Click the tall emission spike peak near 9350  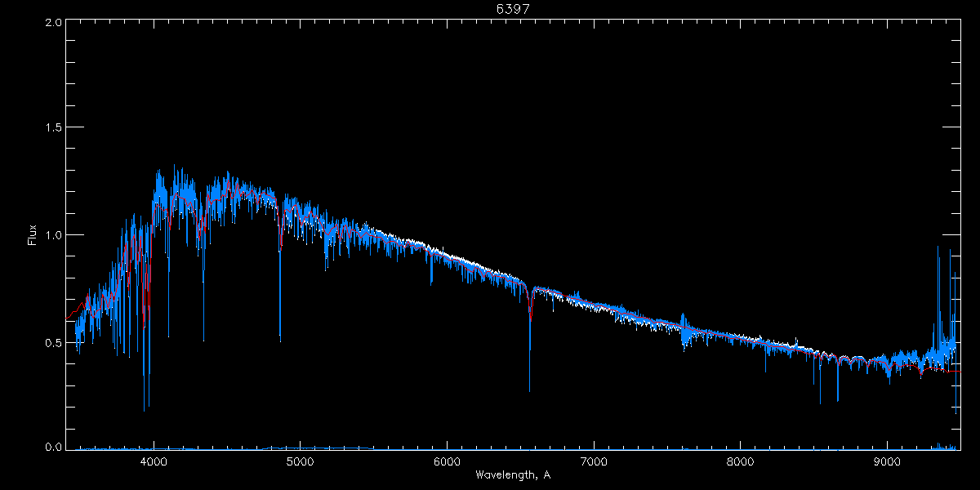pyautogui.click(x=938, y=247)
